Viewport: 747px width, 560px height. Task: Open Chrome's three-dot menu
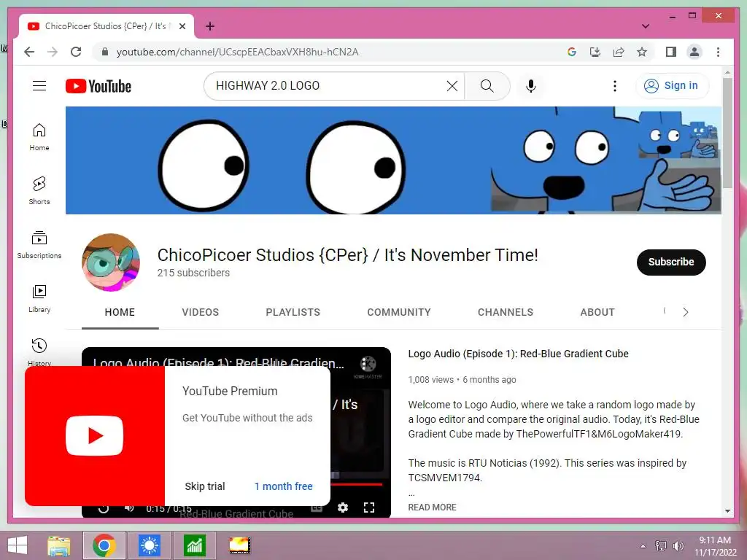718,52
